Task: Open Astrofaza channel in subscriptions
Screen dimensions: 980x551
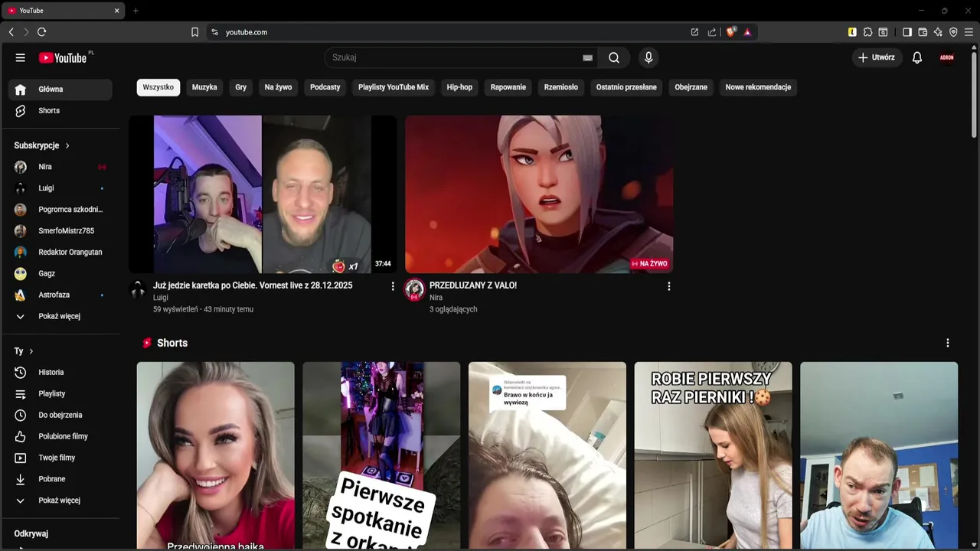Action: click(60, 295)
